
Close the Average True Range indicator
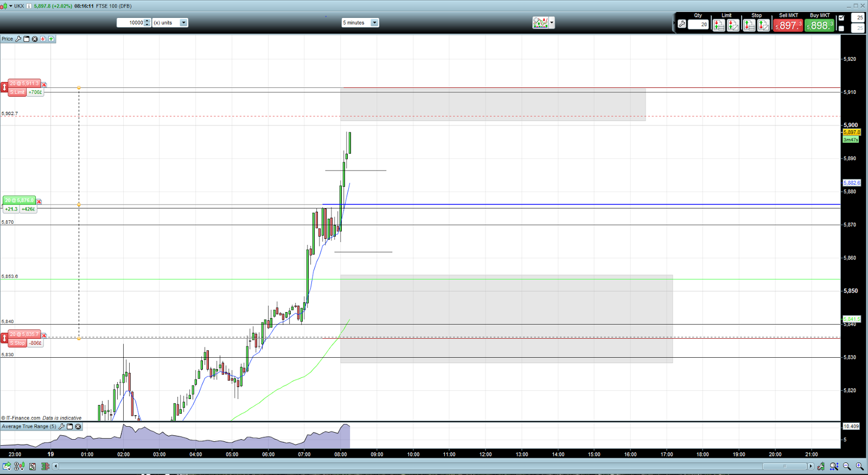78,427
